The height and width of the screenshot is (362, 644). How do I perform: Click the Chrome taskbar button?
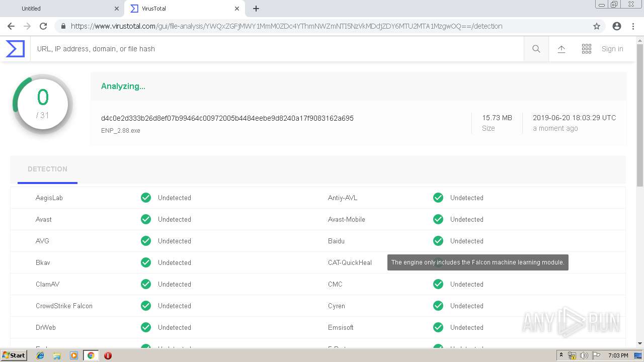[91, 355]
